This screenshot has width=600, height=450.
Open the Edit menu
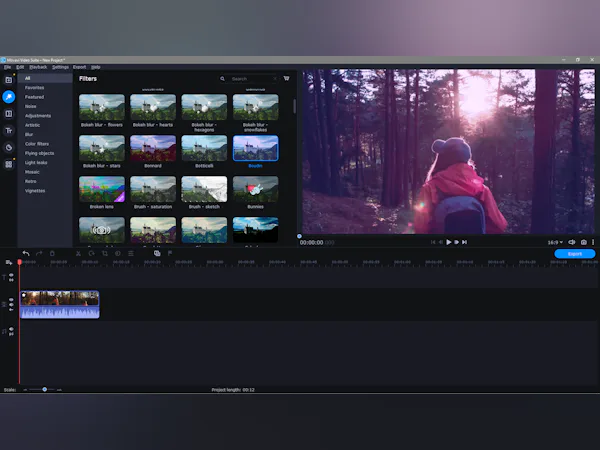point(20,67)
